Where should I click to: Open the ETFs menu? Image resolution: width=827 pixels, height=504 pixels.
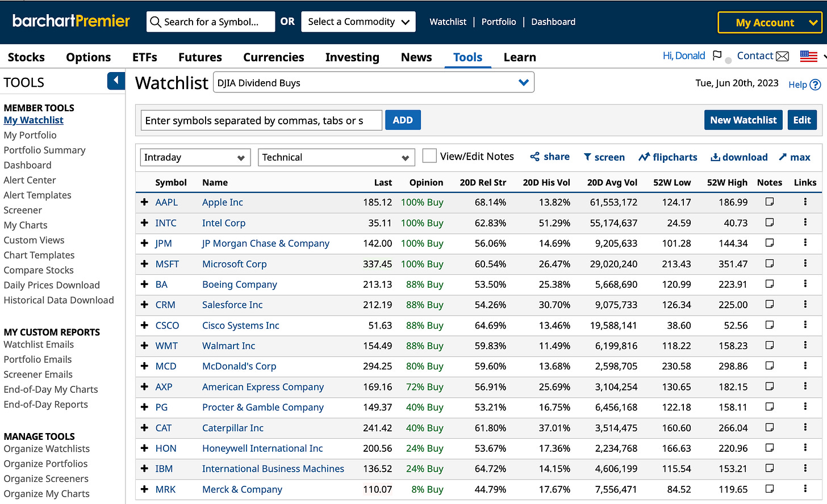(145, 57)
